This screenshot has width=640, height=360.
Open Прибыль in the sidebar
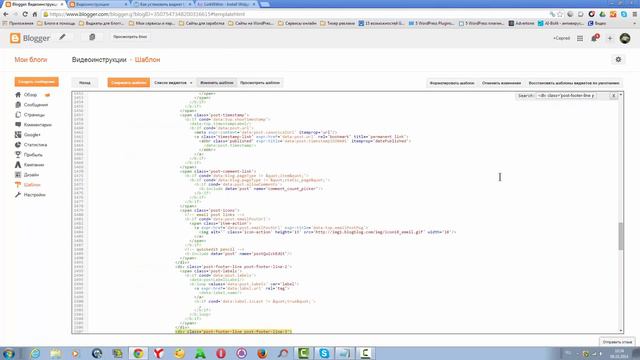click(x=33, y=155)
